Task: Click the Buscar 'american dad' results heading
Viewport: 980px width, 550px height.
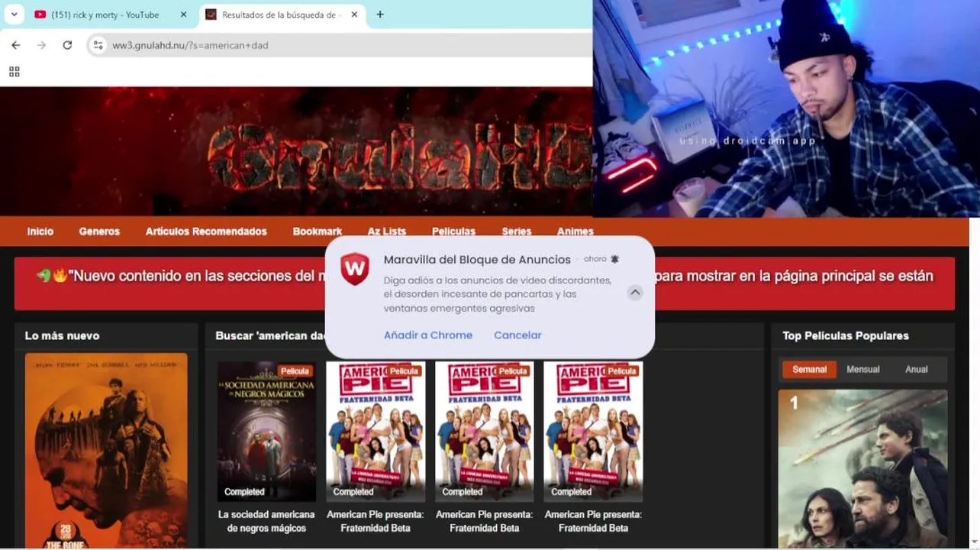Action: click(x=271, y=336)
